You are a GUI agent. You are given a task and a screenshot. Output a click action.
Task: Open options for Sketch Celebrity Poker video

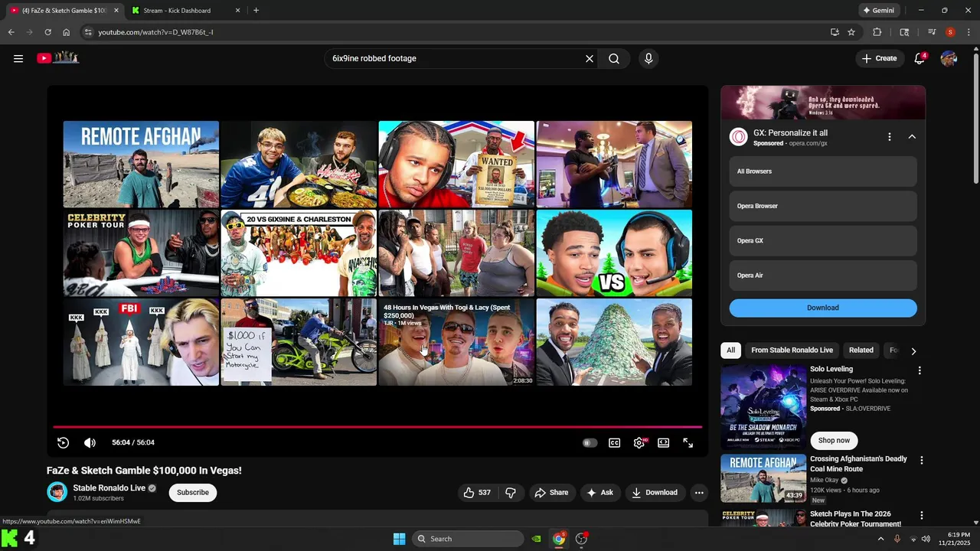[921, 516]
